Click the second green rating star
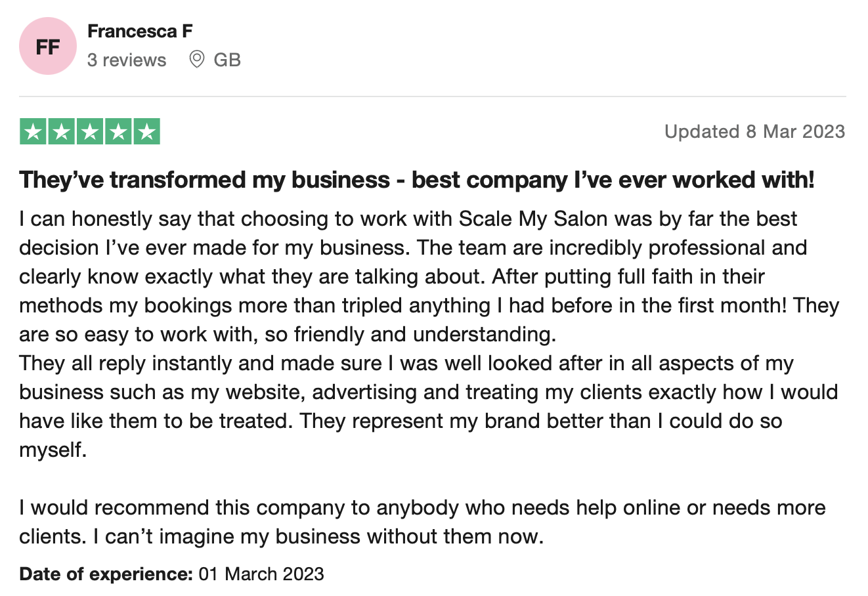The height and width of the screenshot is (596, 868). point(62,132)
